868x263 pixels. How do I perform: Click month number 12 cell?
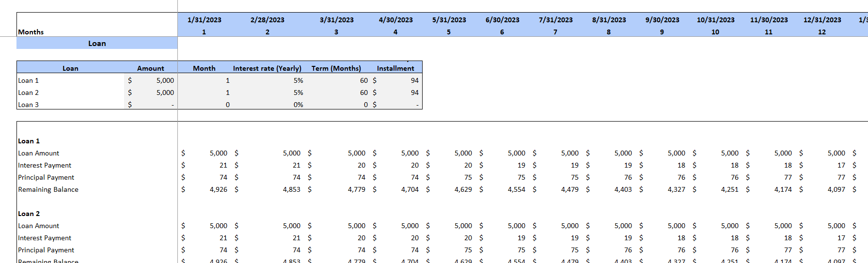click(x=822, y=32)
